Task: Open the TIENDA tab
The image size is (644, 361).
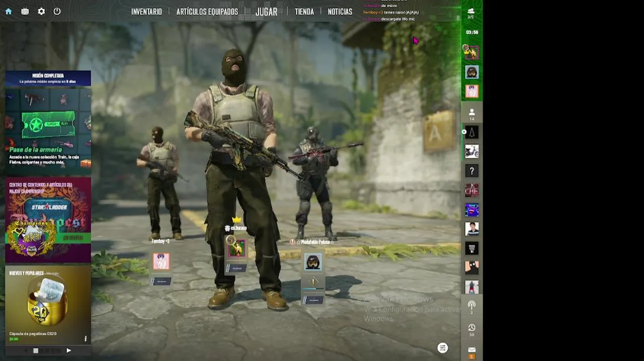Action: coord(304,12)
